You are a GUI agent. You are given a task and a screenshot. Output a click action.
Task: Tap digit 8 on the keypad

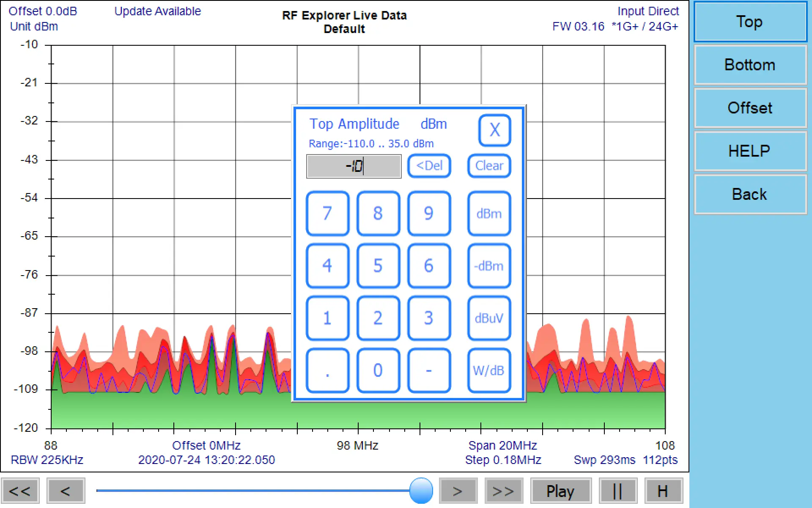click(x=378, y=213)
